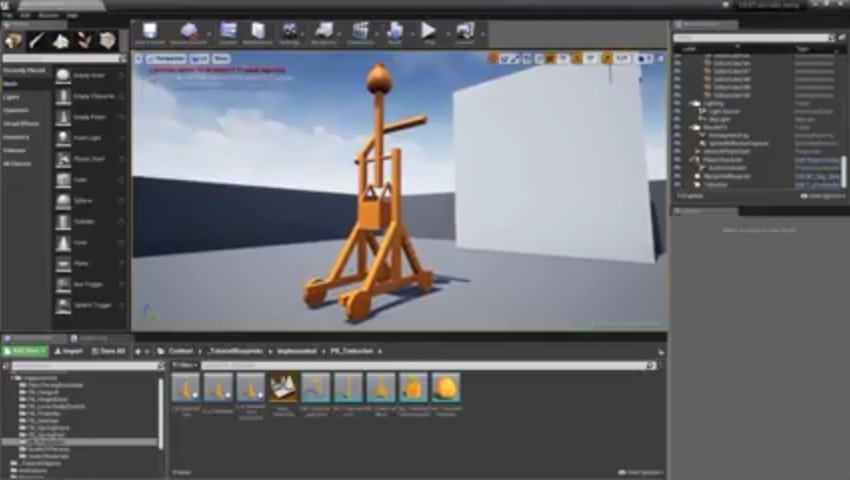This screenshot has height=480, width=850.
Task: Click the Launch toolbar icon
Action: 465,34
